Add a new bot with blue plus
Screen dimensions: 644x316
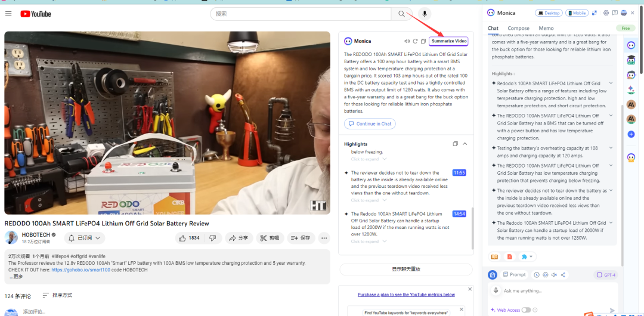tap(631, 134)
